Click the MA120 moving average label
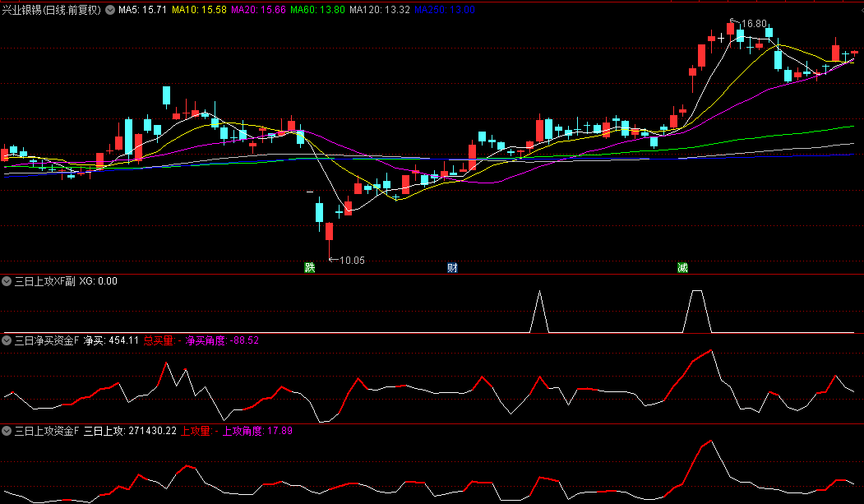Viewport: 864px width, 504px height. (x=379, y=11)
